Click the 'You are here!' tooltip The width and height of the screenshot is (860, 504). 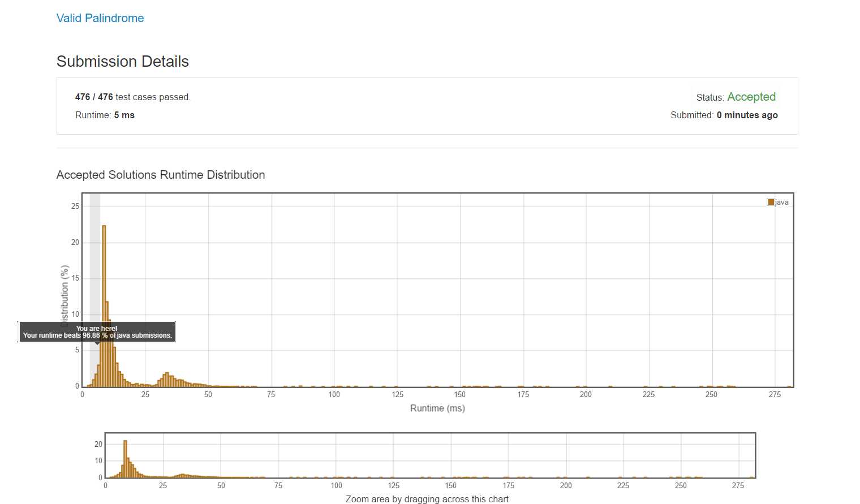click(97, 332)
